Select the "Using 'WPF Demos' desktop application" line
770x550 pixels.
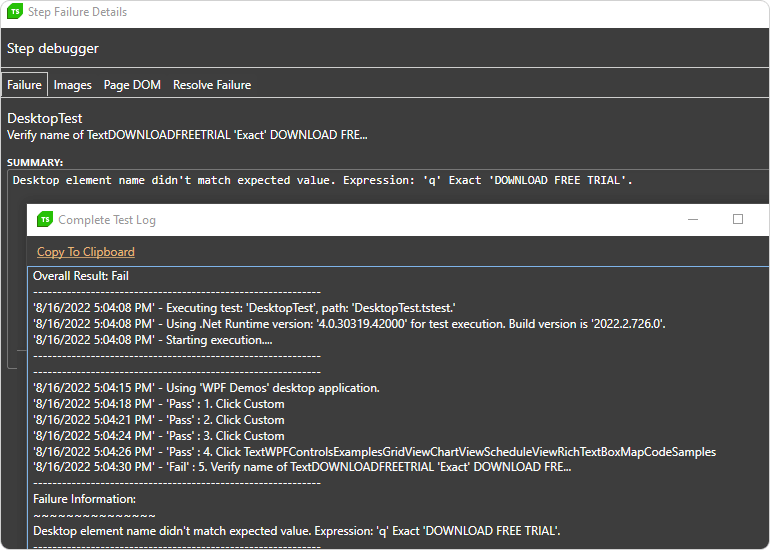click(206, 388)
